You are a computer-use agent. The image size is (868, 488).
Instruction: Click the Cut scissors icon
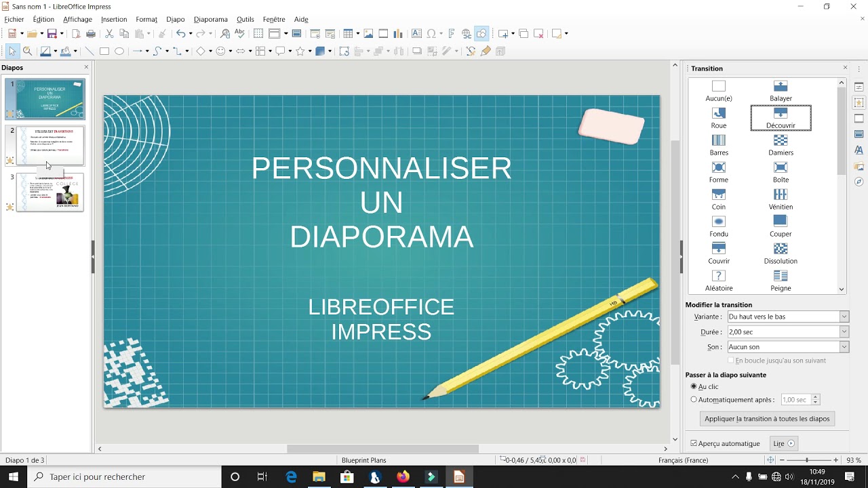point(109,33)
